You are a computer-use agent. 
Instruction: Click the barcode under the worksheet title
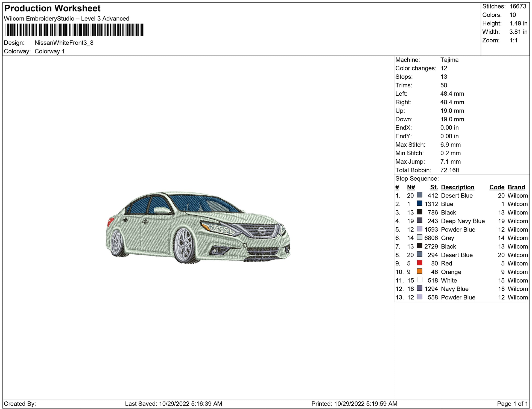pos(75,30)
